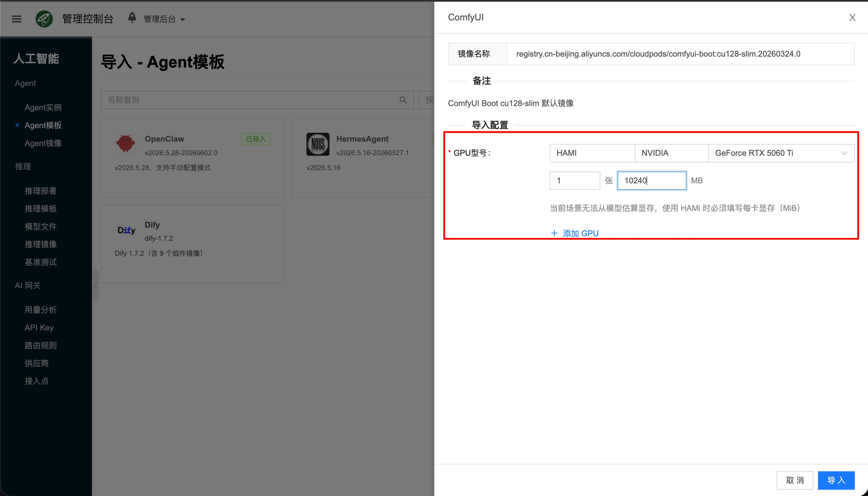Select API Key in sidebar
Viewport: 868px width, 496px height.
pos(39,328)
